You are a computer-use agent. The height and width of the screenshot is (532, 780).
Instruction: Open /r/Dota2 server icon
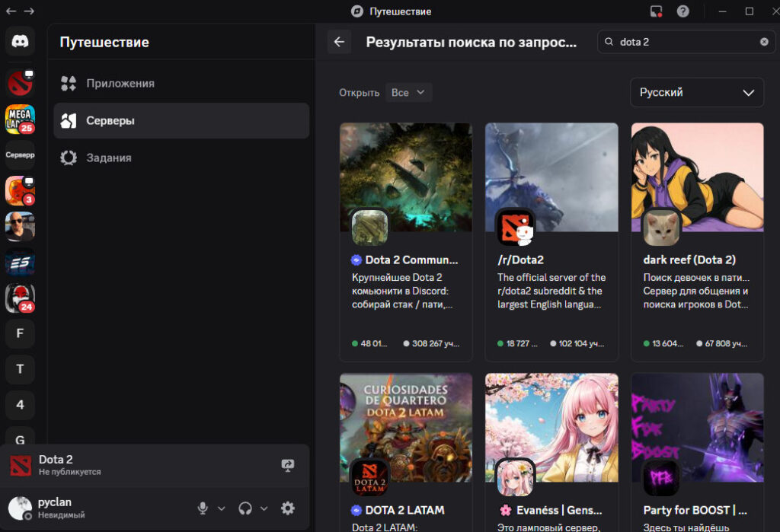516,228
